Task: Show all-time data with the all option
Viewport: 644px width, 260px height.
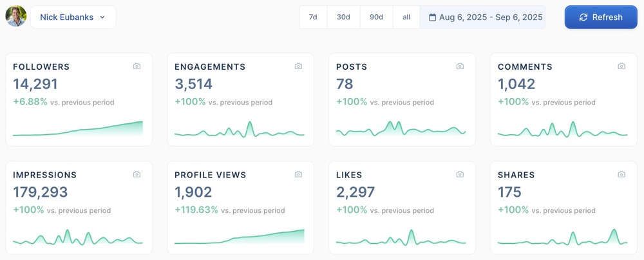Action: pos(406,17)
